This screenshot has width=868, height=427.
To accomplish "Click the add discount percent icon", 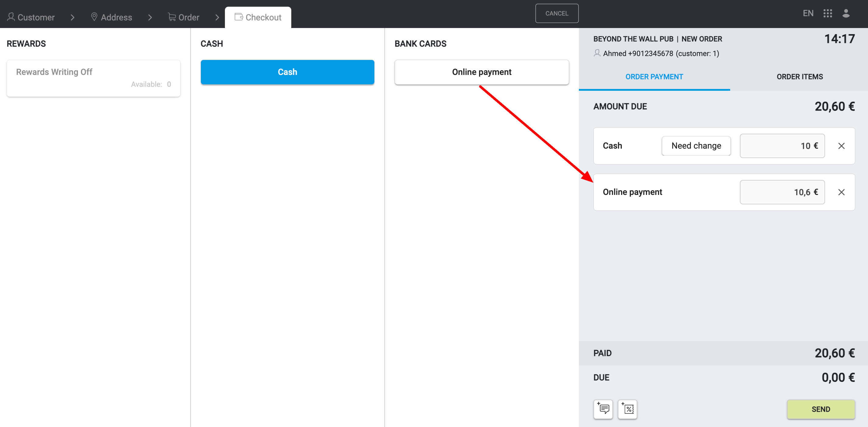I will pos(628,409).
